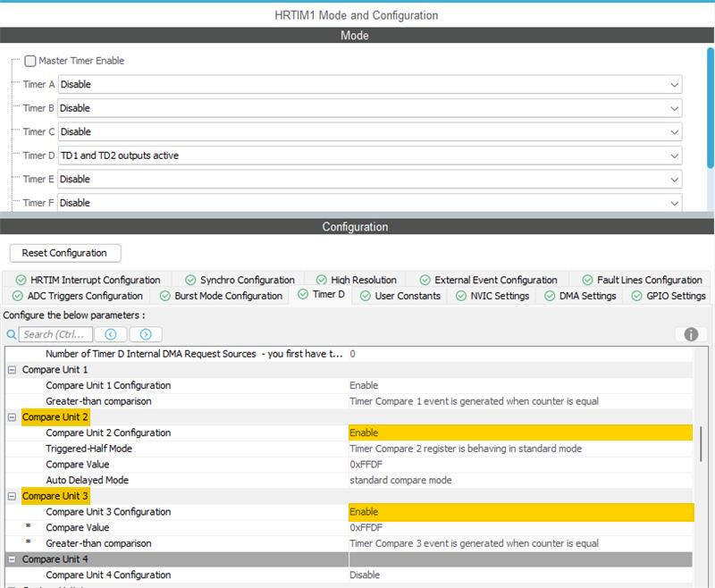Click the parameter list vertical scrollbar
Image resolution: width=715 pixels, height=588 pixels.
click(x=701, y=442)
